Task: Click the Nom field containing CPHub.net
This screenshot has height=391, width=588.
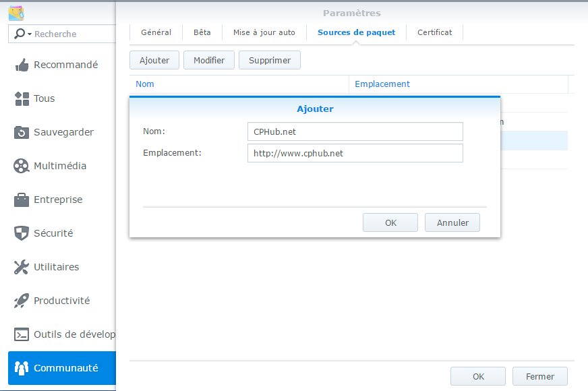Action: coord(355,131)
